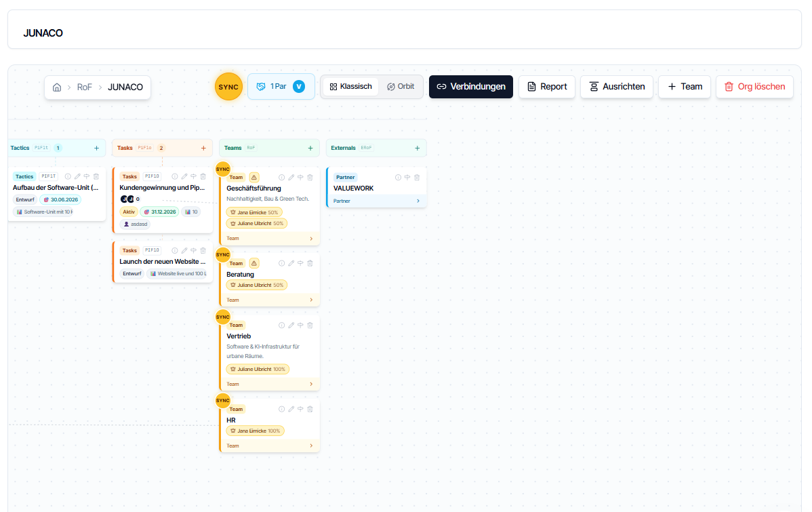Go to home via breadcrumb house icon

coord(57,87)
